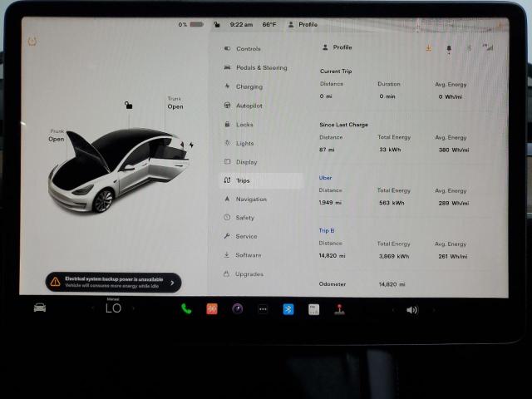Tap the cellular signal strength icon
532x399 pixels.
488,47
